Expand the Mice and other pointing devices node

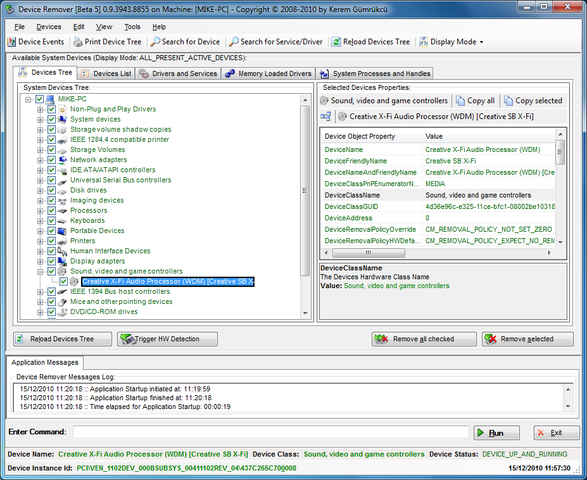tap(40, 302)
